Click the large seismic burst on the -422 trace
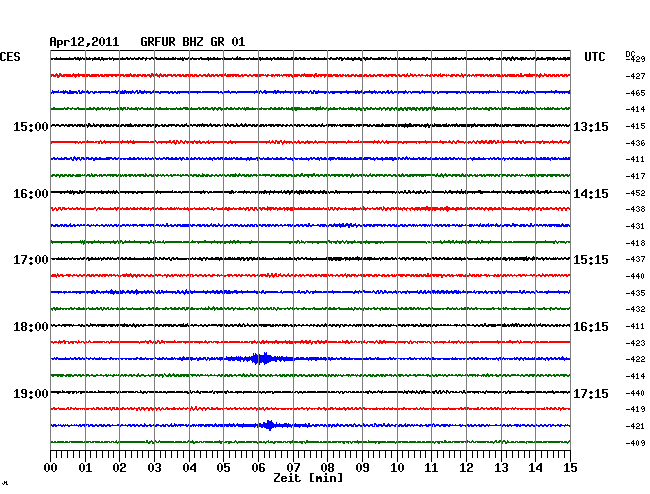This screenshot has height=494, width=650. pos(263,358)
